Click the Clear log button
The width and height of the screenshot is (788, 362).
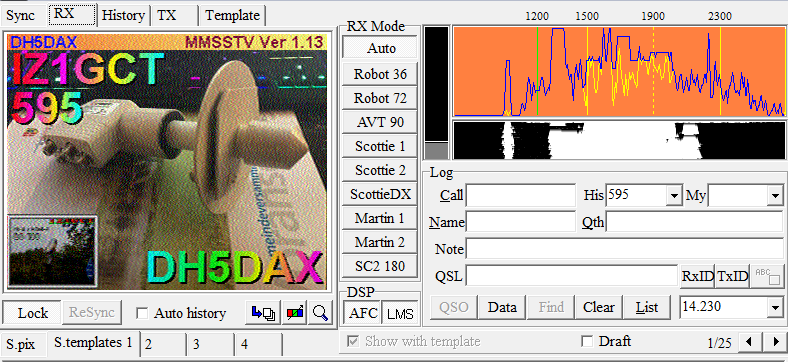tap(599, 307)
